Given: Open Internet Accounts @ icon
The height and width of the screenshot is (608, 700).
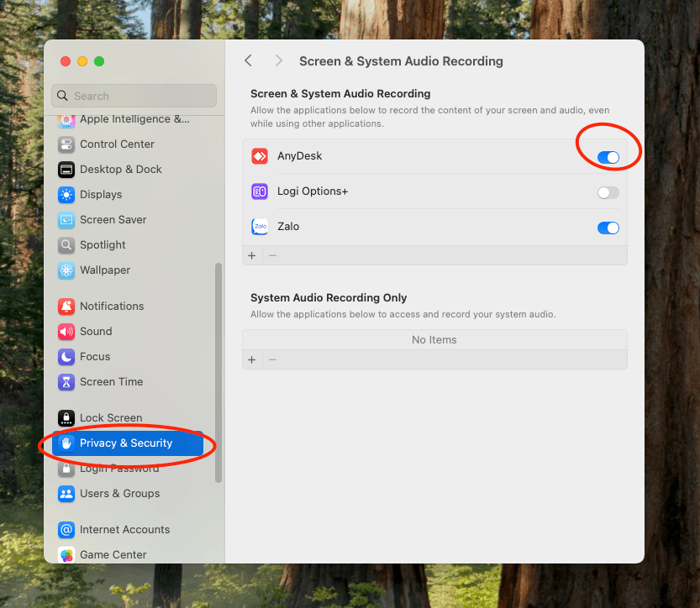Looking at the screenshot, I should coord(66,530).
